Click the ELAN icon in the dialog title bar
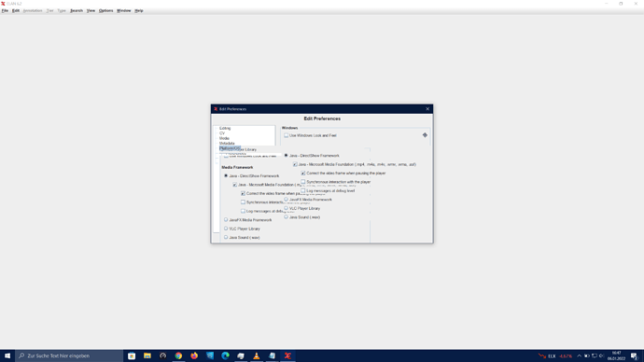Image resolution: width=644 pixels, height=362 pixels. click(216, 109)
